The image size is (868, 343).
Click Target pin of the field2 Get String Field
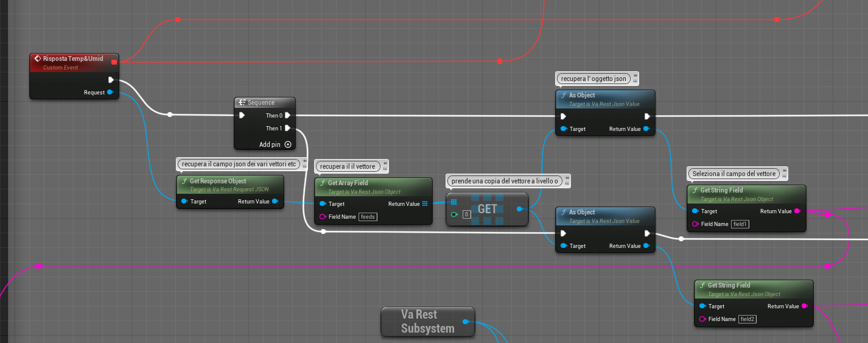click(703, 306)
